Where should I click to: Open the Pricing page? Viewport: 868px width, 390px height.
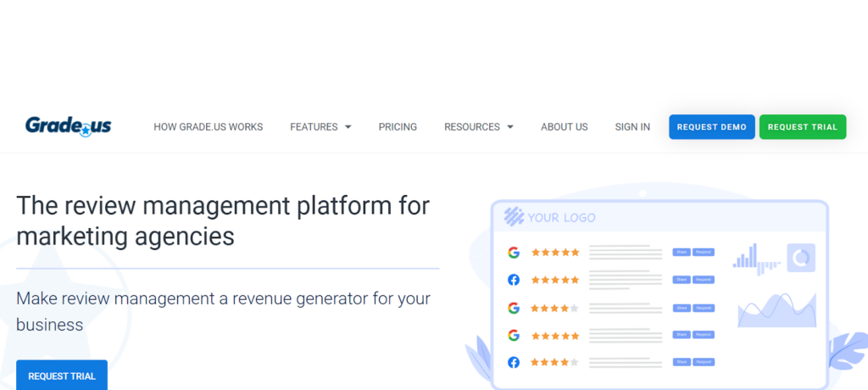(x=398, y=127)
